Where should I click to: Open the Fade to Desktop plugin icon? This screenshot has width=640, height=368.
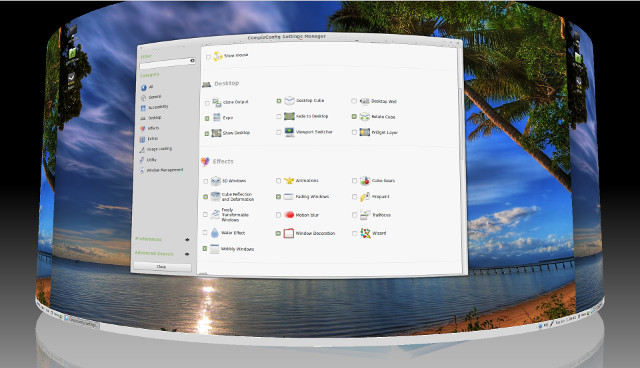point(289,116)
